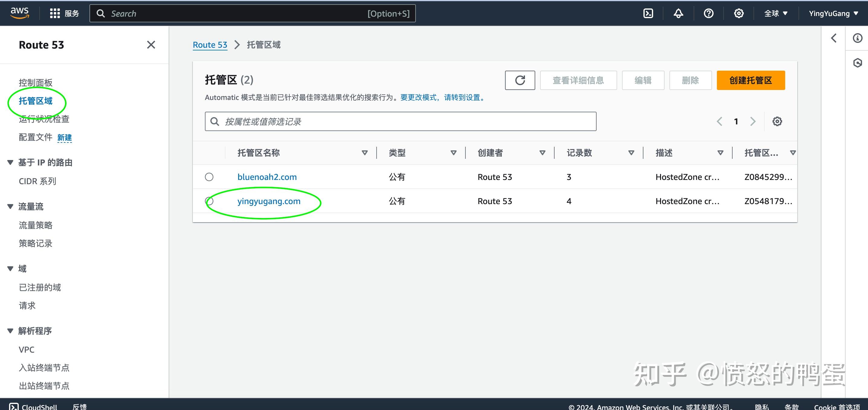Open 已注册的域 in the sidebar
This screenshot has height=410, width=868.
[x=40, y=287]
